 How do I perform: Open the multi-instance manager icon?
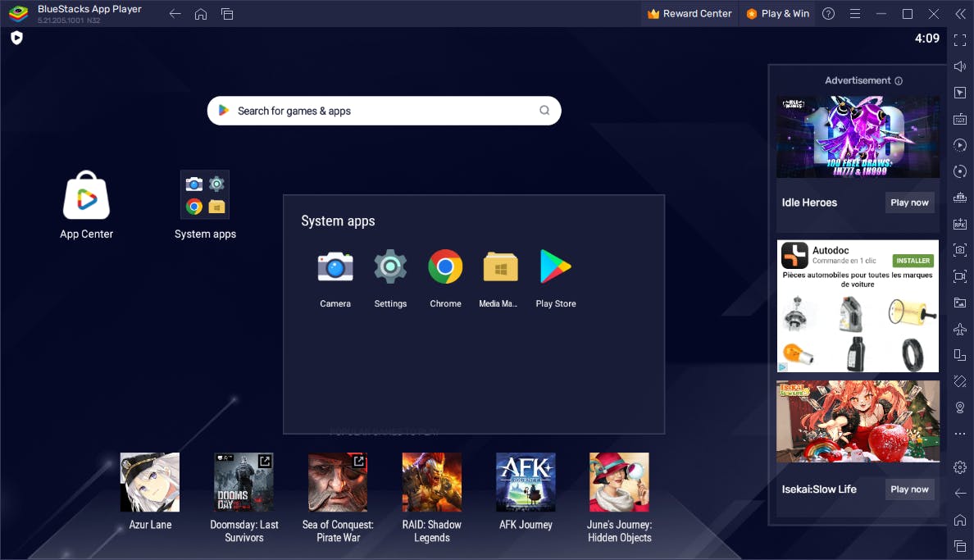(x=960, y=355)
